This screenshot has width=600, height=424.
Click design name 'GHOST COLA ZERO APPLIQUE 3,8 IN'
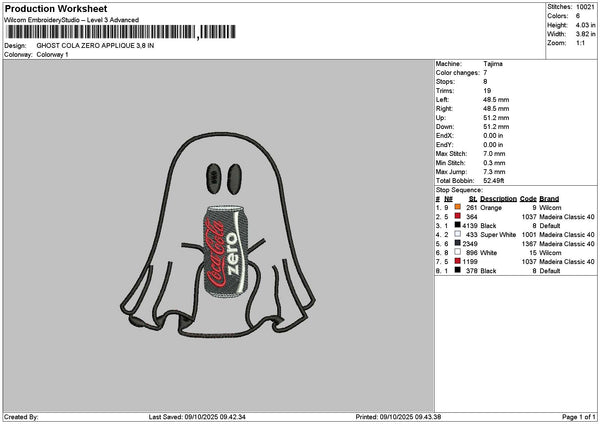95,46
